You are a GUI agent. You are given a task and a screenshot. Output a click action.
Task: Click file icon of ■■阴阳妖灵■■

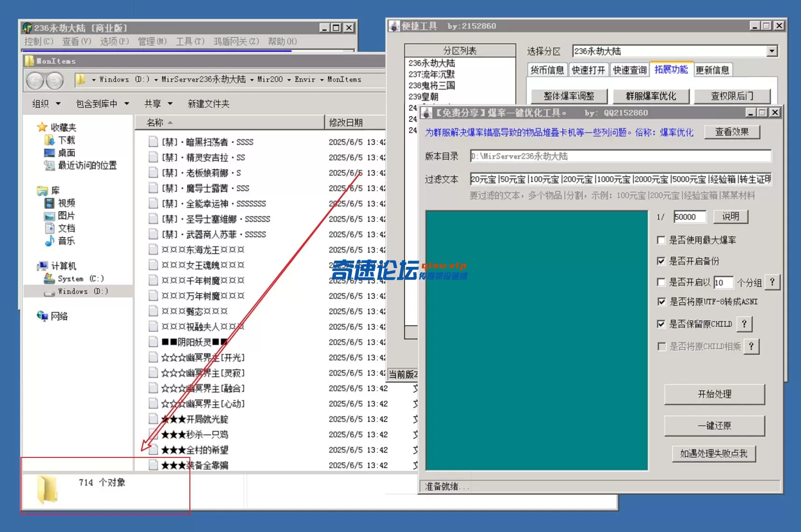[153, 342]
